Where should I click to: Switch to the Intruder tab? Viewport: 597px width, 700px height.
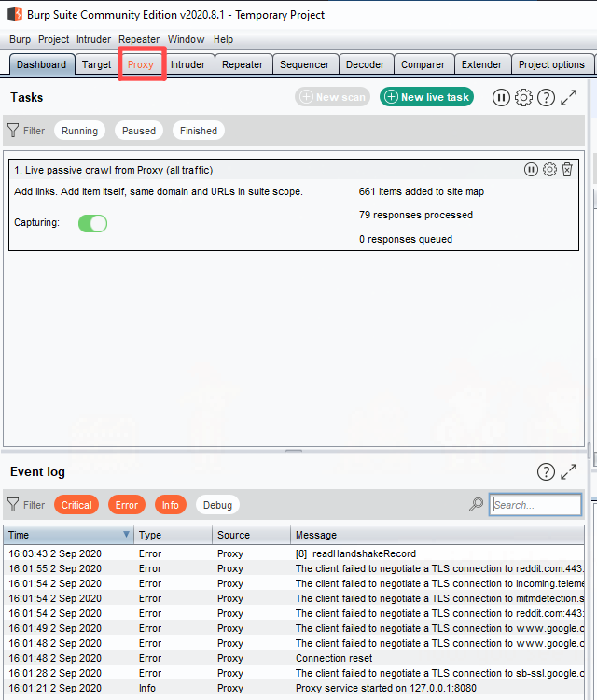pos(187,64)
